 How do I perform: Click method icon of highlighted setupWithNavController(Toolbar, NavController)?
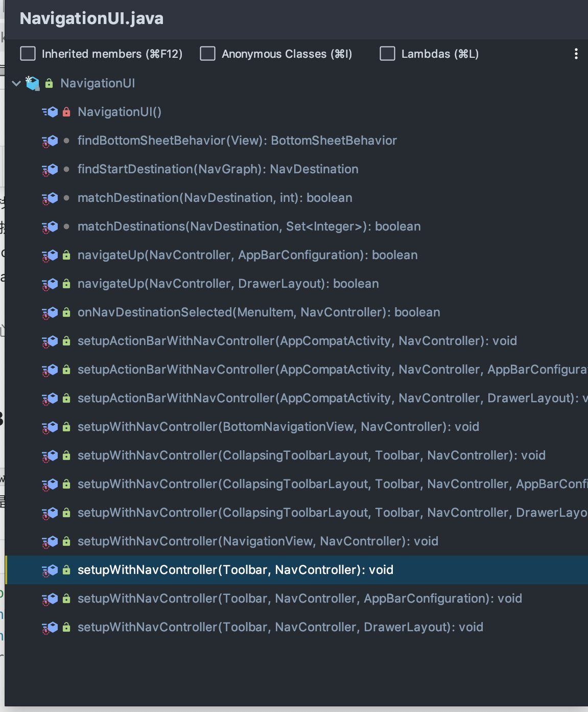50,570
